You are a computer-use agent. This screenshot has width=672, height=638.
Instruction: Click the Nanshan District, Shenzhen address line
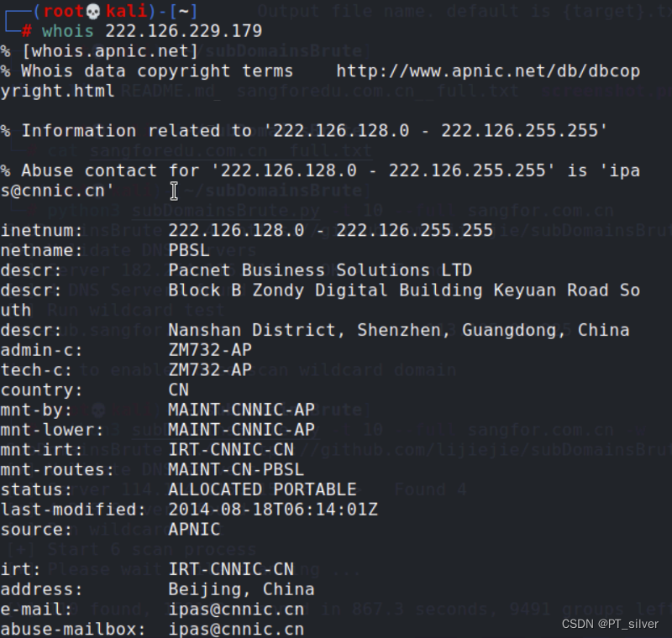(398, 330)
